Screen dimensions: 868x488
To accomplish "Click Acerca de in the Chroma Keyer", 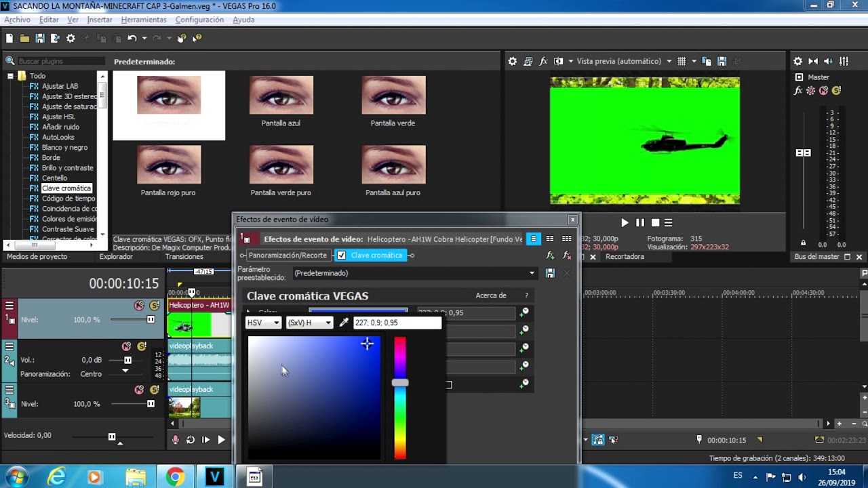I will [491, 296].
